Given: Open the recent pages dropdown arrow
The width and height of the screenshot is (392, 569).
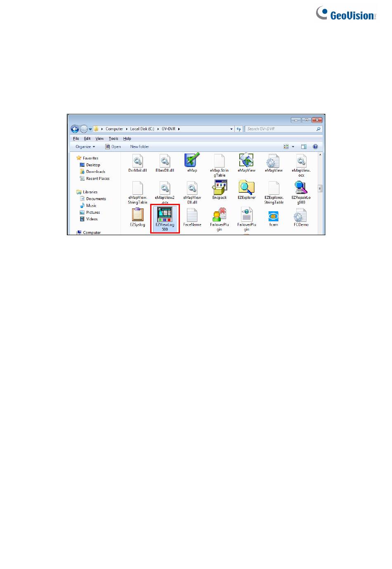Looking at the screenshot, I should click(90, 129).
